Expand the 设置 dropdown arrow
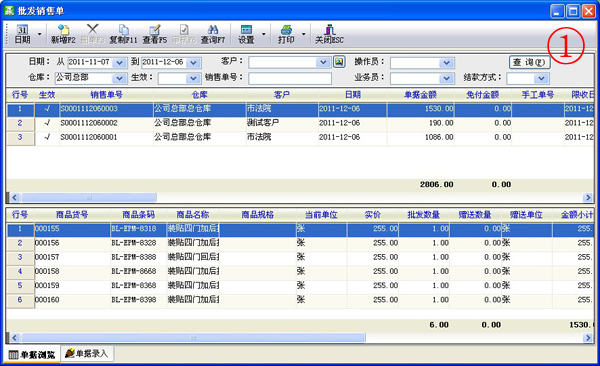This screenshot has width=600, height=366. point(264,34)
